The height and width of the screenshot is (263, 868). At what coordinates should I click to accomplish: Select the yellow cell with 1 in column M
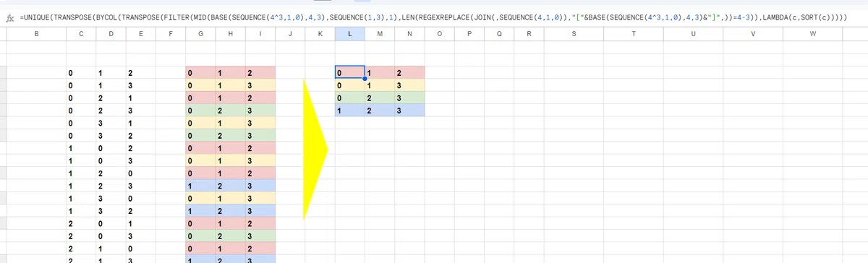coord(379,85)
